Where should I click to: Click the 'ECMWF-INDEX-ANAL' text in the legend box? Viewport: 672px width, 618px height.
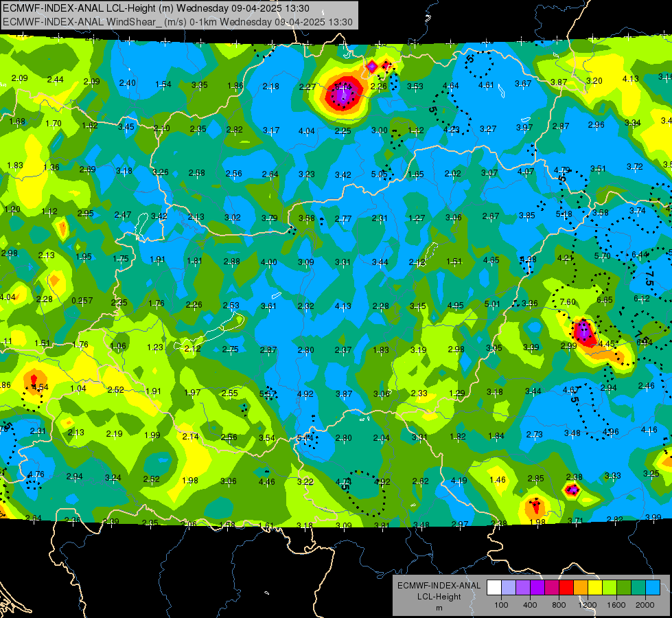439,586
